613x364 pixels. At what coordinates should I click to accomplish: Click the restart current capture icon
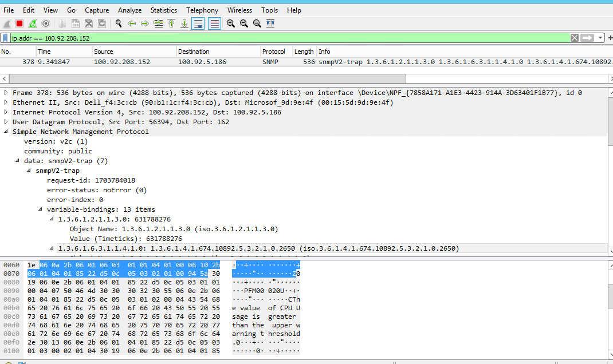[x=33, y=23]
